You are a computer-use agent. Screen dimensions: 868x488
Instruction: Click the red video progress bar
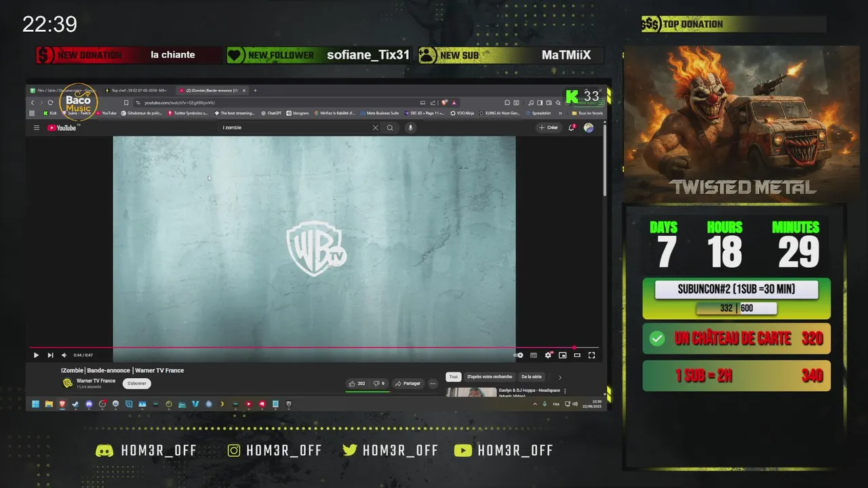click(x=314, y=348)
